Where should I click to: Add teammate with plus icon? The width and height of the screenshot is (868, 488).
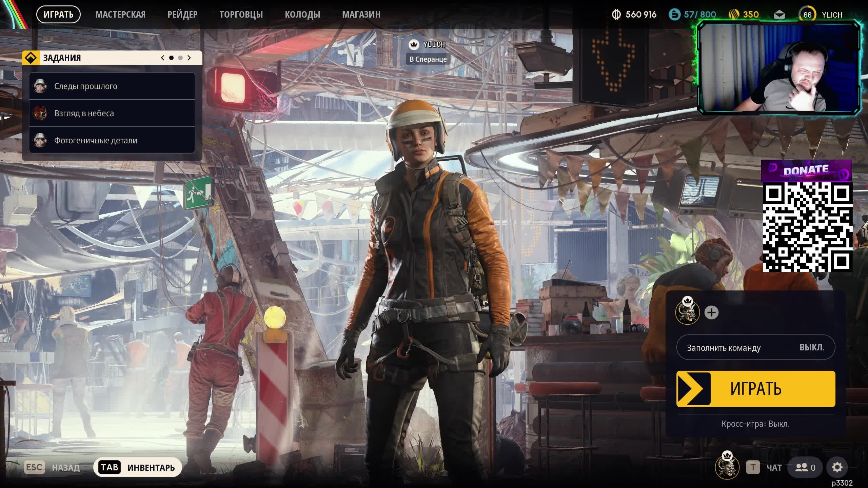point(711,312)
